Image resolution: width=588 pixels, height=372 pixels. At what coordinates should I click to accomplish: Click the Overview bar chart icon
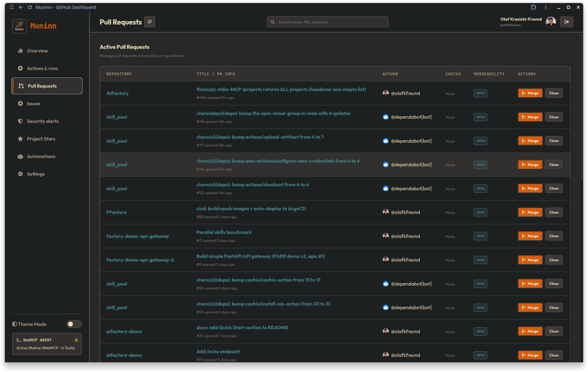pos(20,51)
